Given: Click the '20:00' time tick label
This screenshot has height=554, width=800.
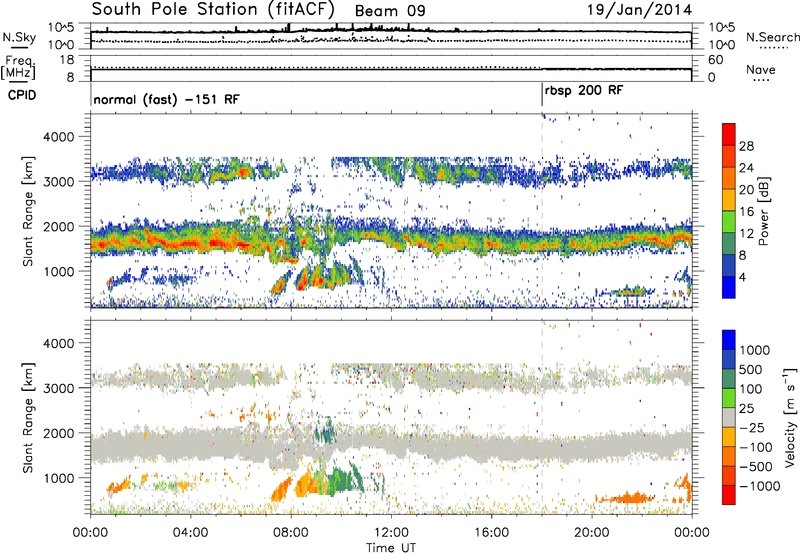Looking at the screenshot, I should click(591, 533).
